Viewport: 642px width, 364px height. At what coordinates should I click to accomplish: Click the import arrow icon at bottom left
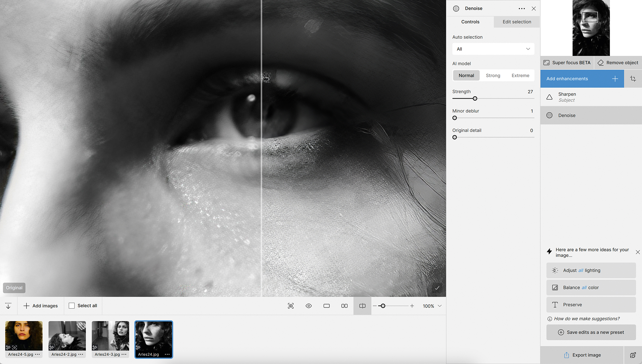click(8, 306)
